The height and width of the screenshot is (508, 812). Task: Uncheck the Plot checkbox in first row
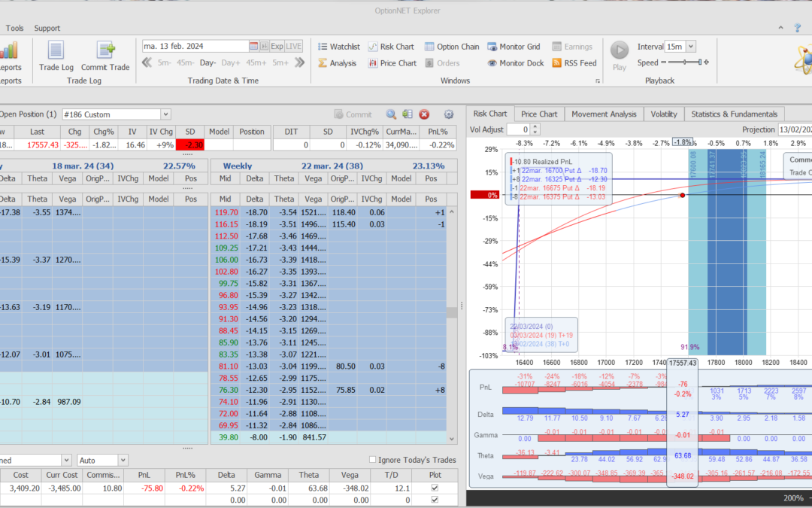point(433,488)
